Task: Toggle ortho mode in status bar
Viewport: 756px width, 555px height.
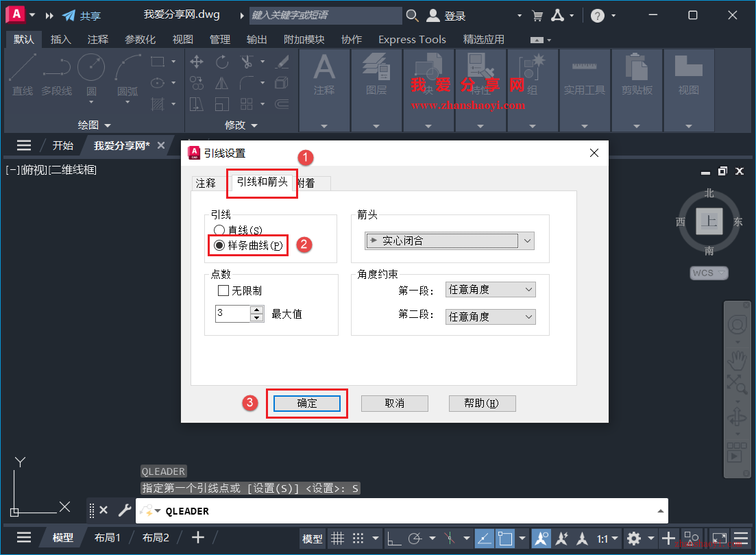Action: pos(394,539)
